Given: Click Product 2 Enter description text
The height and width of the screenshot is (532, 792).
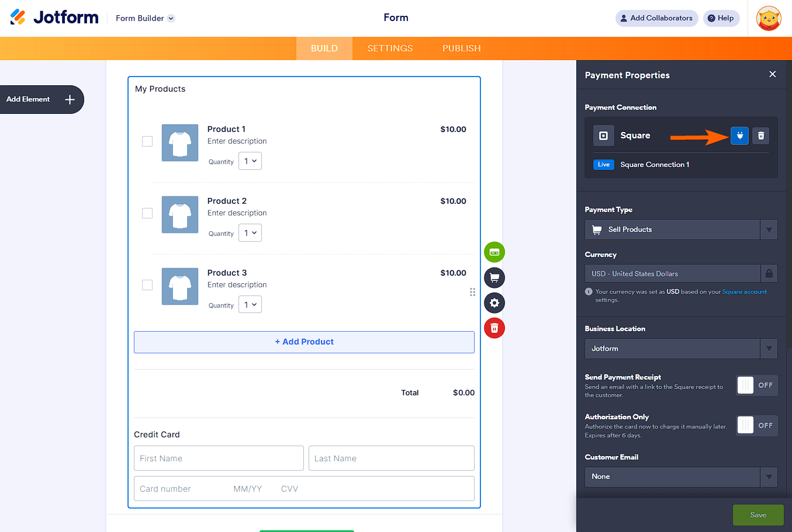Looking at the screenshot, I should (x=237, y=213).
